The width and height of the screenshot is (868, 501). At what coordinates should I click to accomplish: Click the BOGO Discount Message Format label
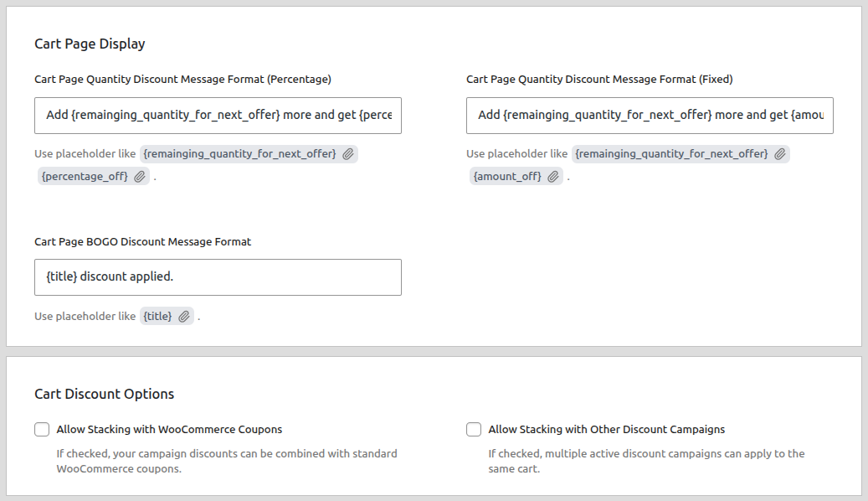point(142,241)
